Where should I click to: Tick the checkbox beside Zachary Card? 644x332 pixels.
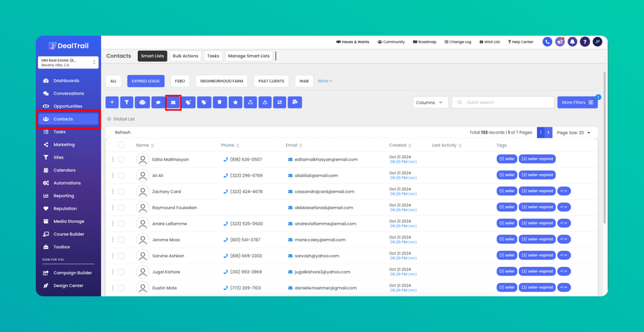point(120,192)
